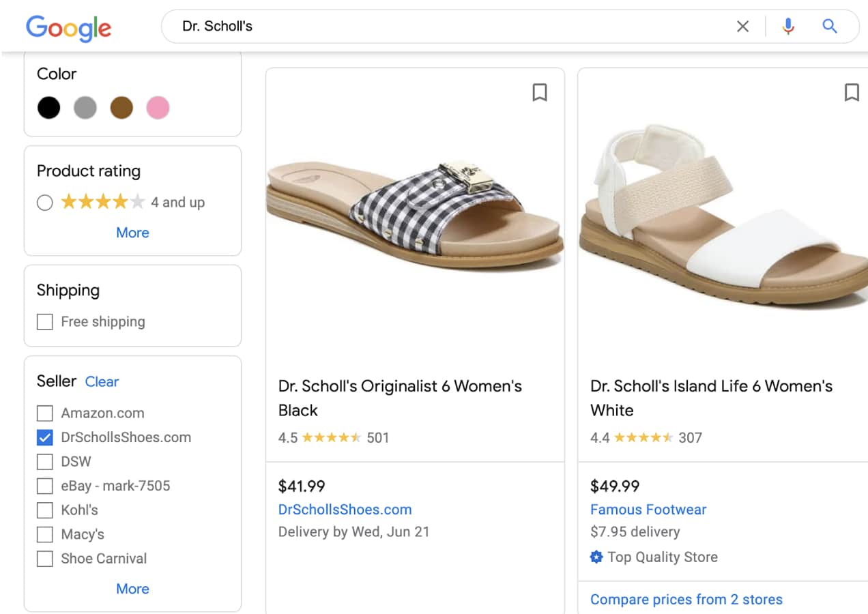Bookmark the Originalist 6 Women's Black sandal

pyautogui.click(x=540, y=92)
